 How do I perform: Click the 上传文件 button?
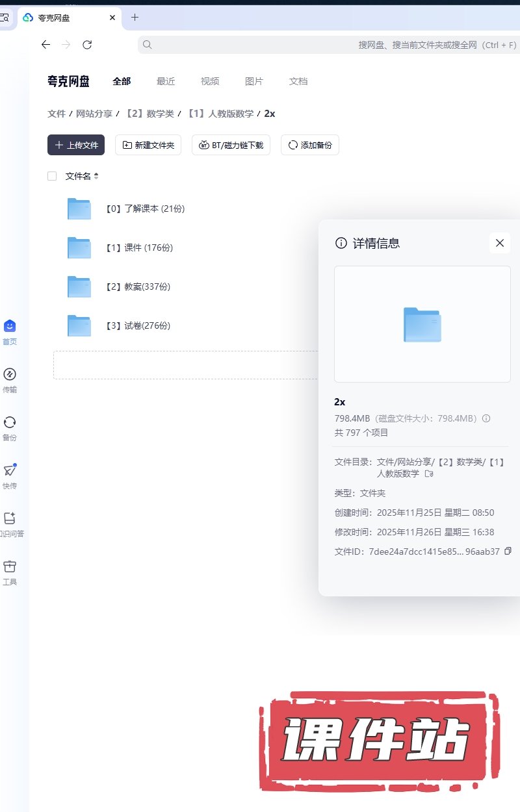coord(76,145)
